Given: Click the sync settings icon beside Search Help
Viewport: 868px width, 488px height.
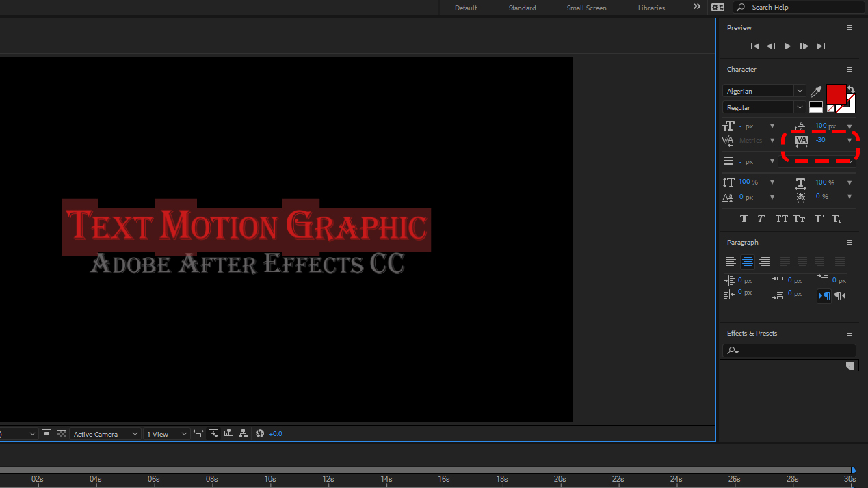Looking at the screenshot, I should point(717,8).
